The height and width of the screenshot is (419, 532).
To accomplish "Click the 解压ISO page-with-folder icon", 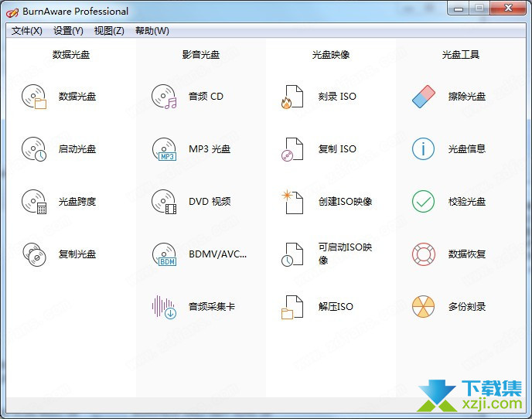I will (292, 307).
